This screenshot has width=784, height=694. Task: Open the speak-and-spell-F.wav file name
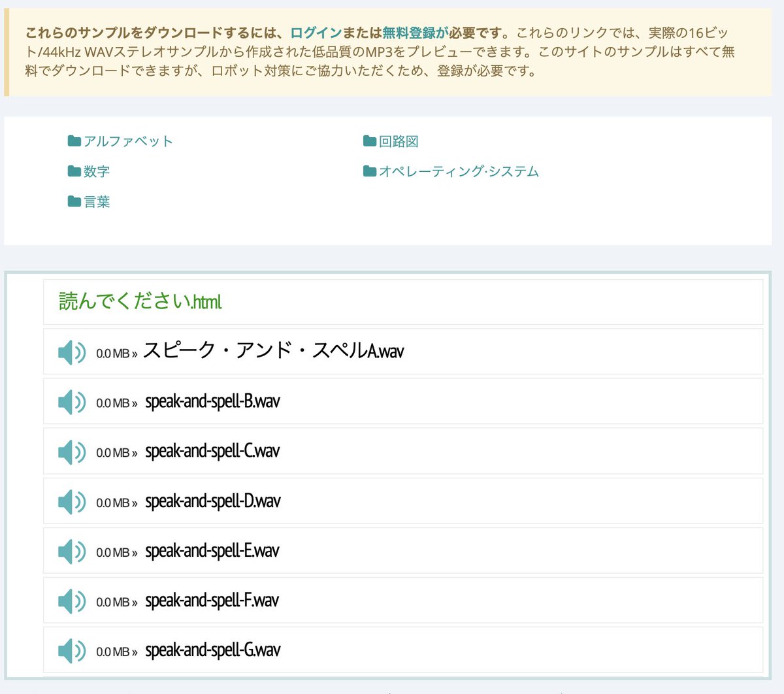(x=212, y=601)
